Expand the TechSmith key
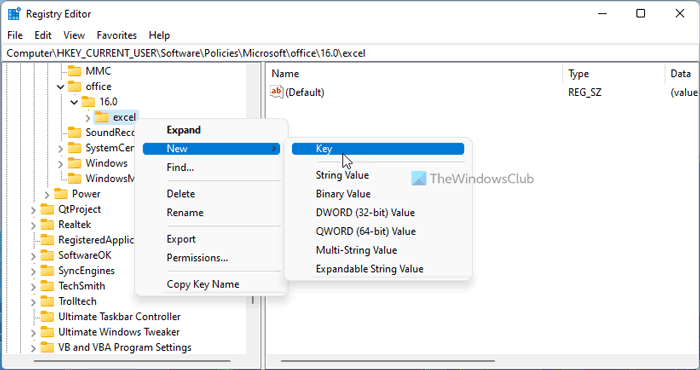The height and width of the screenshot is (370, 700). (x=33, y=287)
